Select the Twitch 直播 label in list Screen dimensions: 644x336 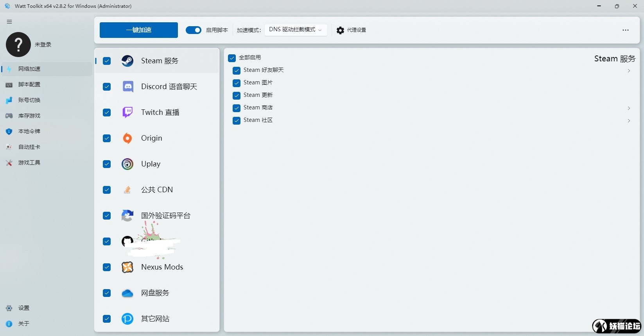click(160, 113)
